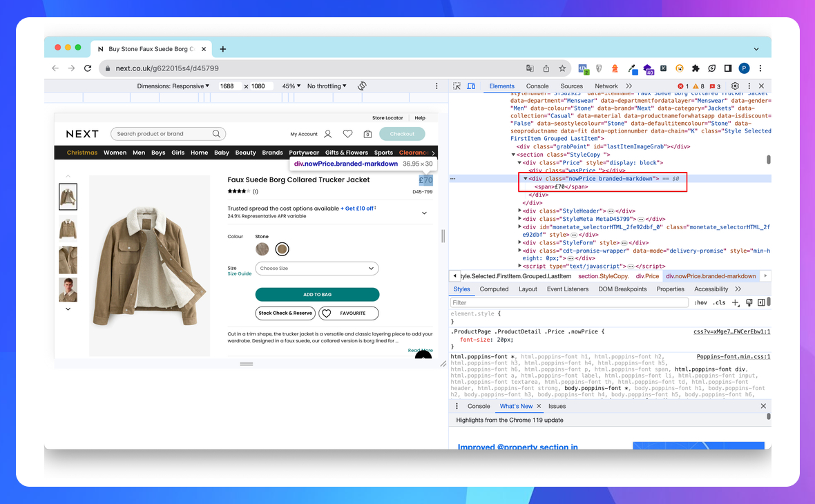Screen dimensions: 815x504
Task: Select the Stone colour swatch
Action: [x=282, y=249]
